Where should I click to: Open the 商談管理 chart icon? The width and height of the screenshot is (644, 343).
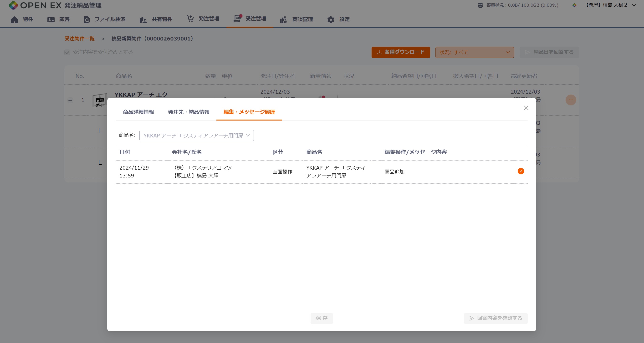pyautogui.click(x=283, y=20)
